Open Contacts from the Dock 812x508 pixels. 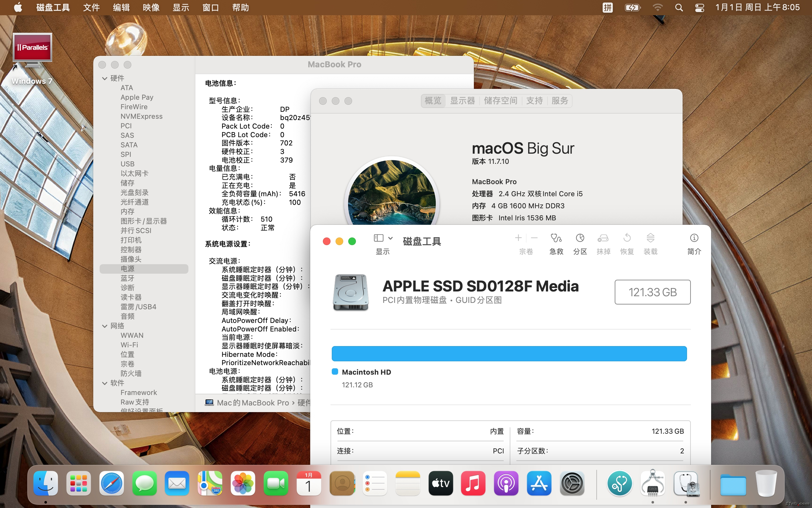tap(342, 484)
